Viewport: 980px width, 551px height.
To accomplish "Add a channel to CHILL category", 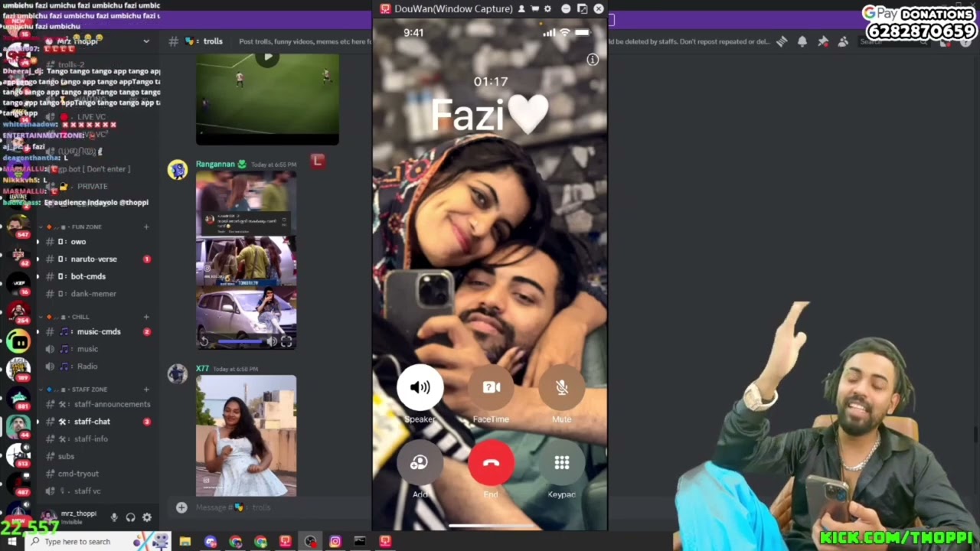I will (x=145, y=317).
